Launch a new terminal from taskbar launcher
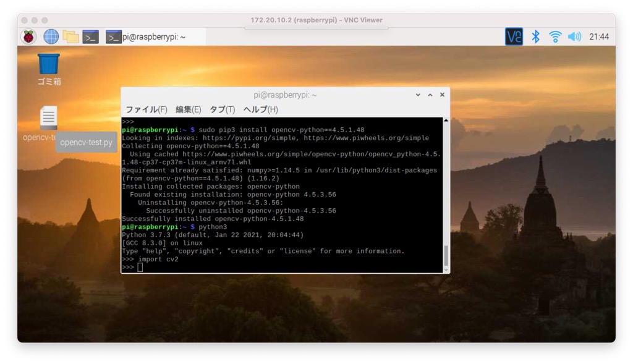Viewport: 633px width, 364px height. [91, 36]
